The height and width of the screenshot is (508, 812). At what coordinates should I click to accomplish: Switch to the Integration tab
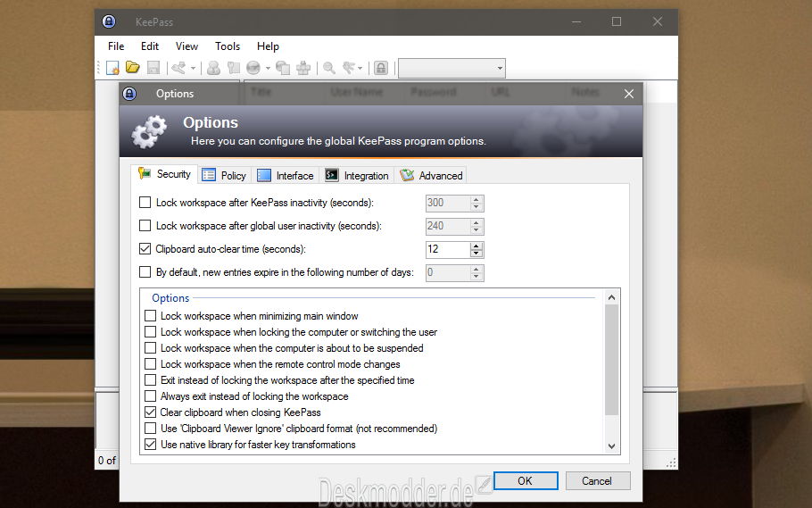[x=357, y=176]
